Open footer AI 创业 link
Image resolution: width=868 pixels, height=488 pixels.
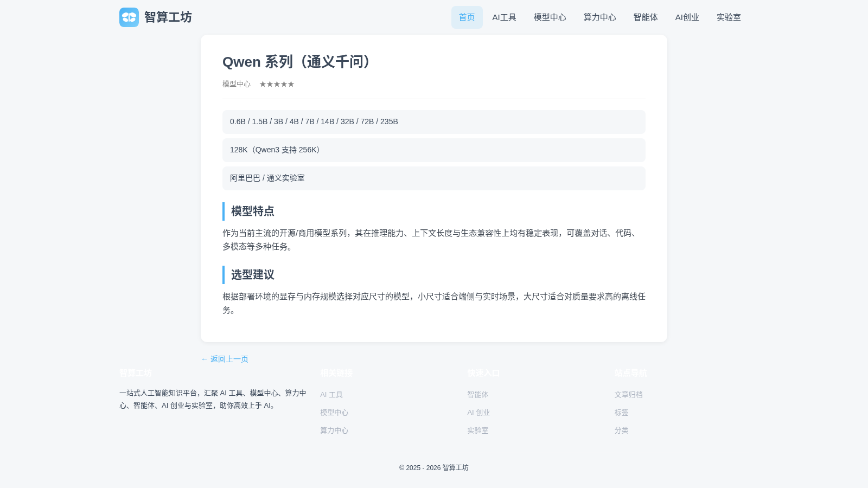tap(478, 413)
